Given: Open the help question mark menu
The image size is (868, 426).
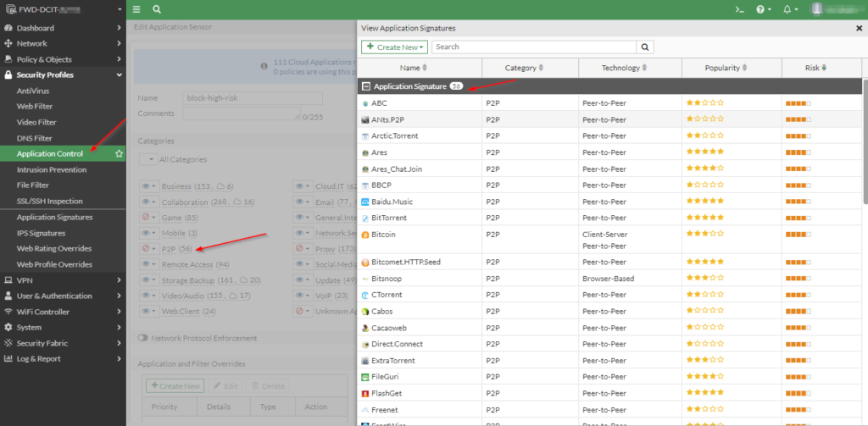Looking at the screenshot, I should point(764,9).
